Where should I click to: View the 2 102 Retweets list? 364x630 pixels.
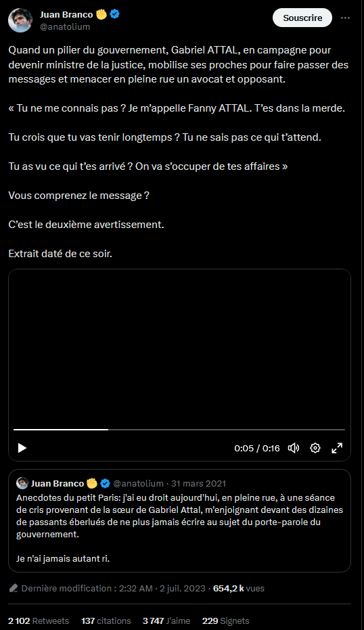pos(39,621)
